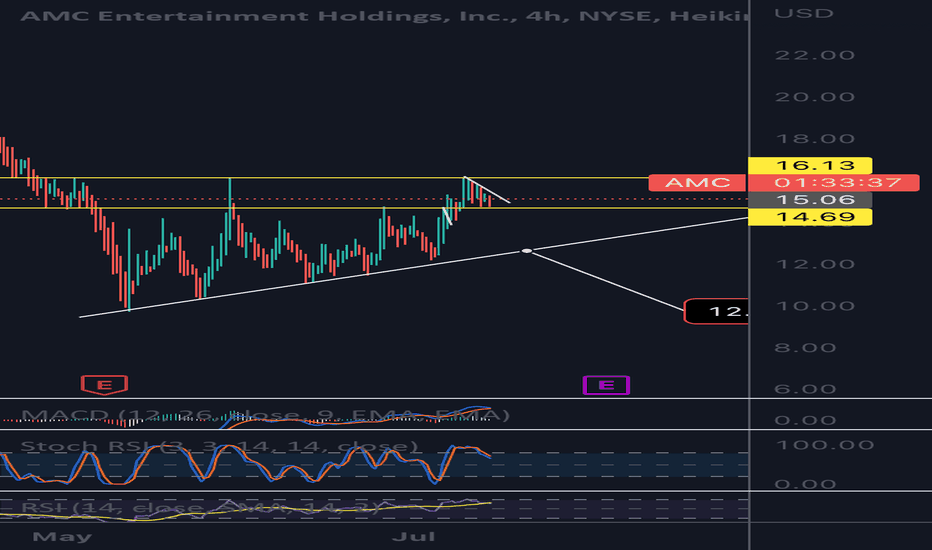The height and width of the screenshot is (550, 932).
Task: Click the 6.00 price axis label
Action: [x=805, y=389]
